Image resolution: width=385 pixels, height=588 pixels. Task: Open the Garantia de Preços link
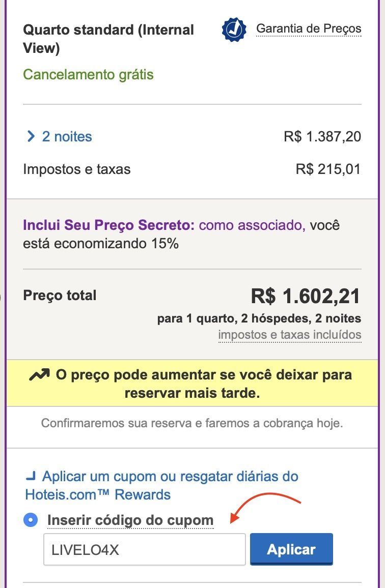click(x=309, y=28)
